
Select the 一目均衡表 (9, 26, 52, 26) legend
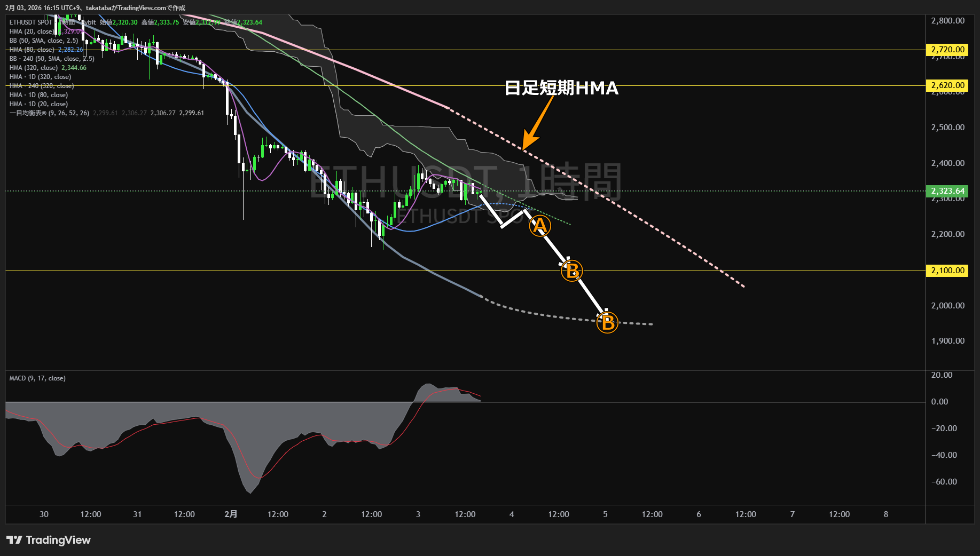tap(50, 113)
